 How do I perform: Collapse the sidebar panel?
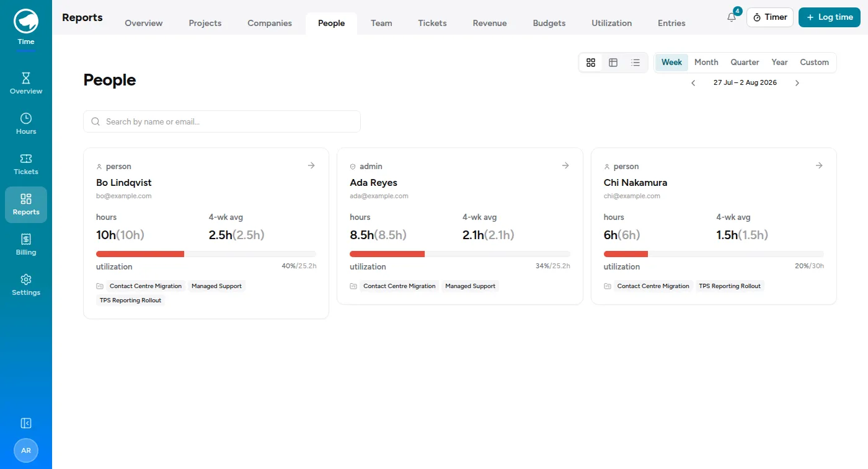click(x=26, y=423)
